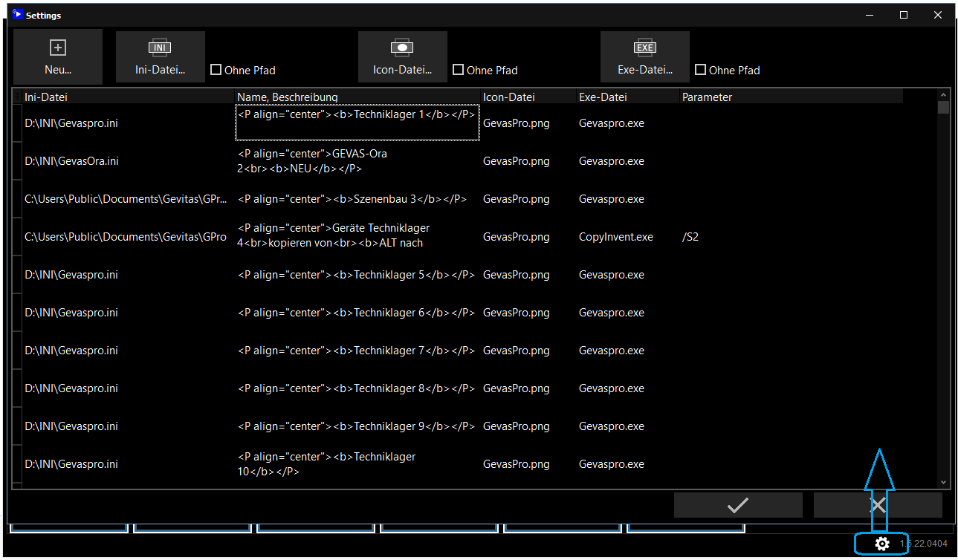Click the Parameter column header

[791, 97]
